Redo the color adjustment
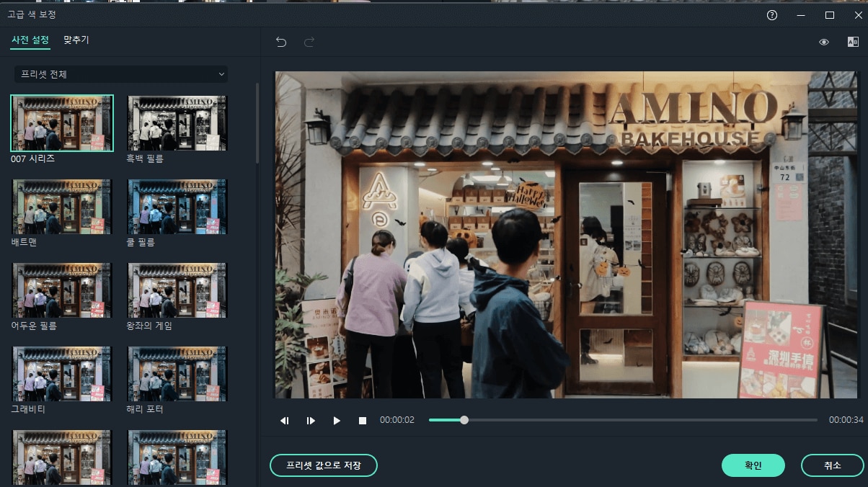Viewport: 868px width, 487px height. pyautogui.click(x=309, y=42)
